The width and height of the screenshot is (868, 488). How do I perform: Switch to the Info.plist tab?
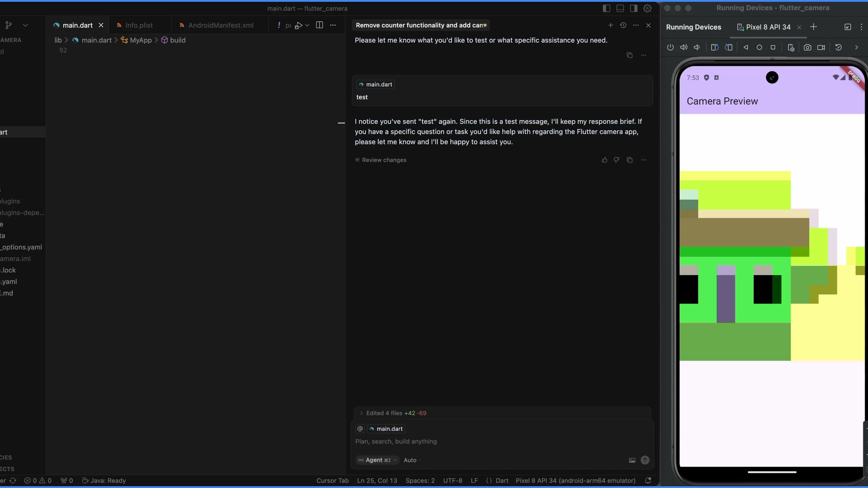click(x=138, y=25)
